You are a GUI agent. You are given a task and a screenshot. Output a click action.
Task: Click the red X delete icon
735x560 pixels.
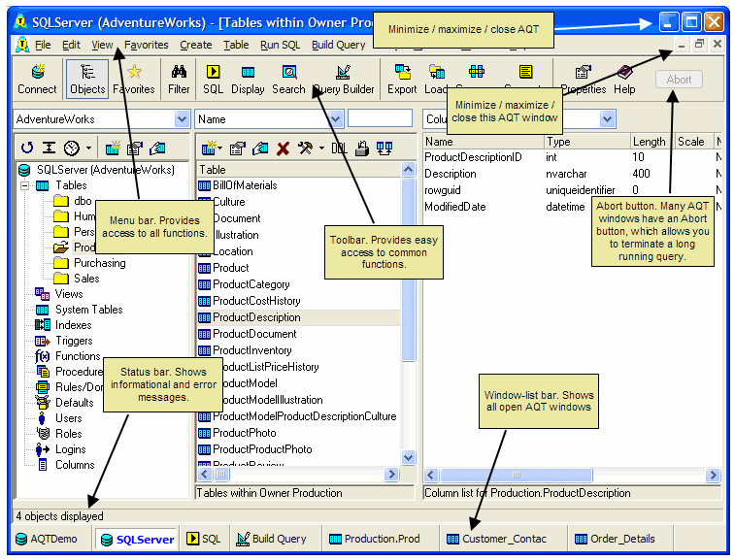pyautogui.click(x=284, y=148)
